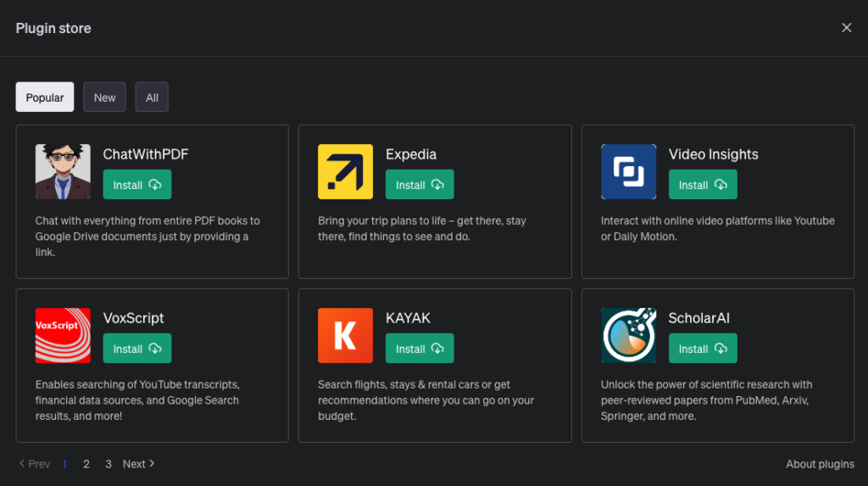
Task: Install the ScholarAI plugin
Action: (x=703, y=348)
